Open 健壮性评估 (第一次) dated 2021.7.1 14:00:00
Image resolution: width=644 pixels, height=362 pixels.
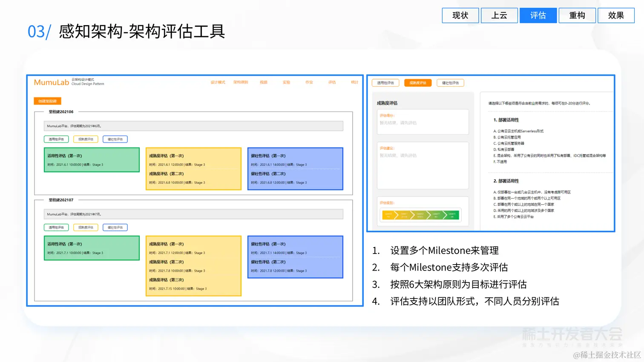295,248
